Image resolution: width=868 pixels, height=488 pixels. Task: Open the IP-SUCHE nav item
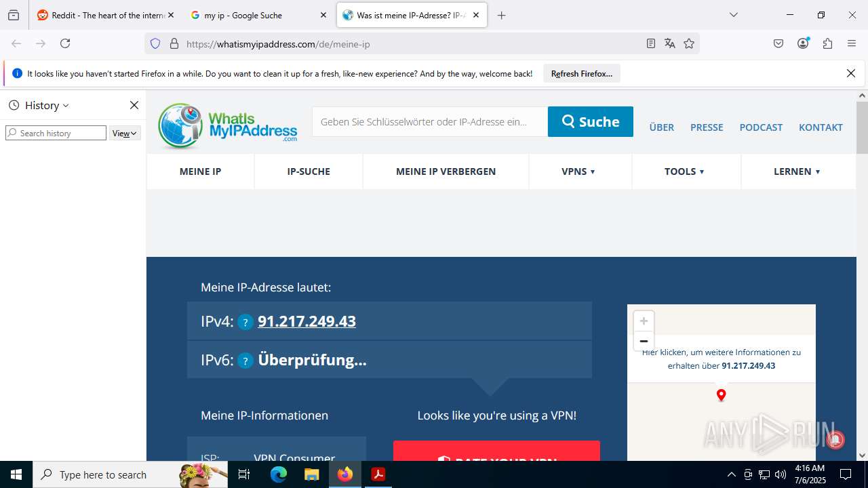[x=309, y=171]
